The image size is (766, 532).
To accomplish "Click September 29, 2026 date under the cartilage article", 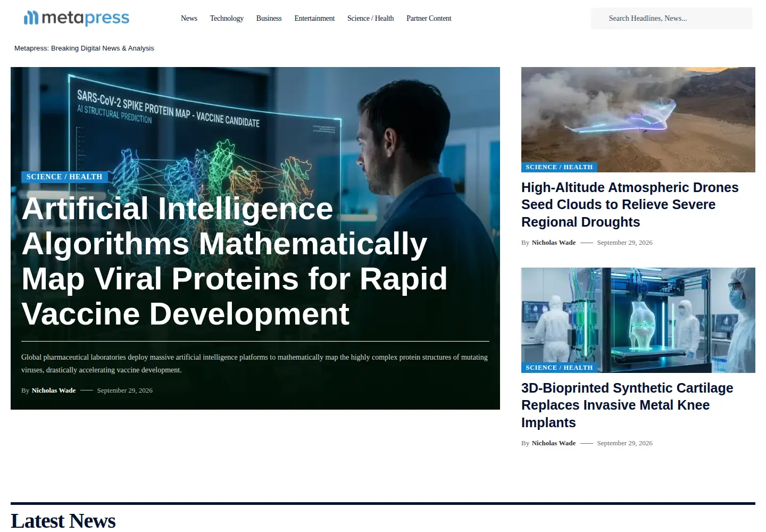I will click(625, 443).
